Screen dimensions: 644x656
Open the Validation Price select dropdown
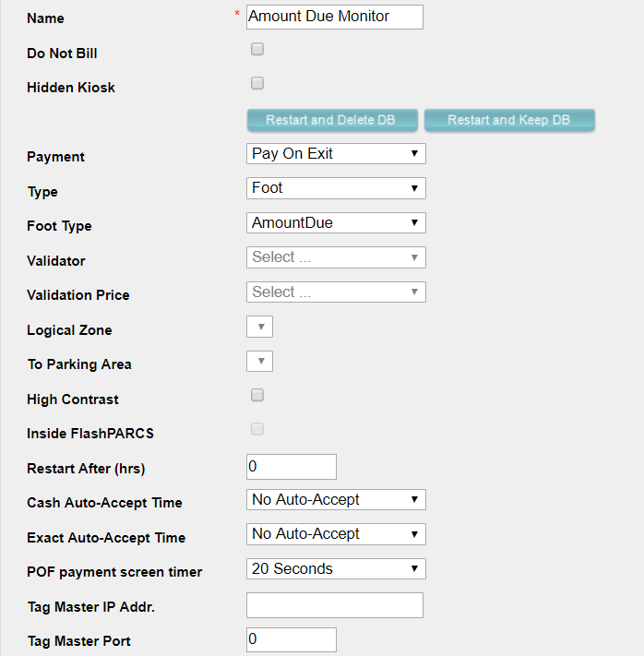336,292
